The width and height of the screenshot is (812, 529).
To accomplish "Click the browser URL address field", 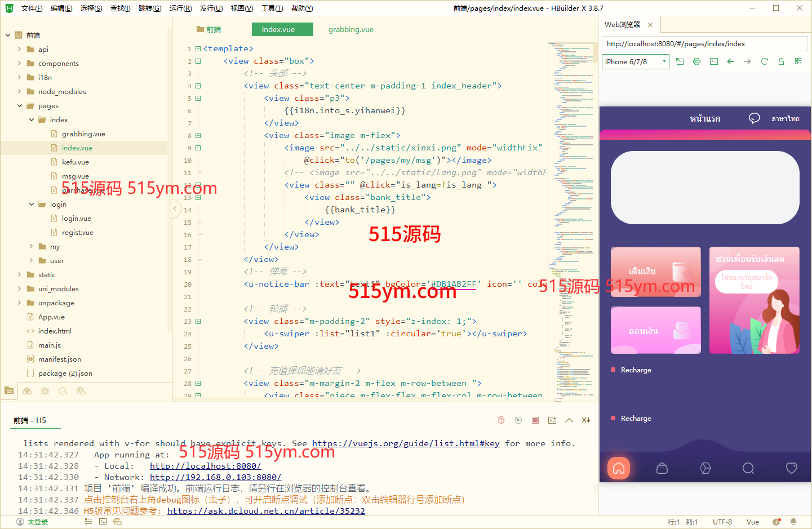I will coord(704,44).
